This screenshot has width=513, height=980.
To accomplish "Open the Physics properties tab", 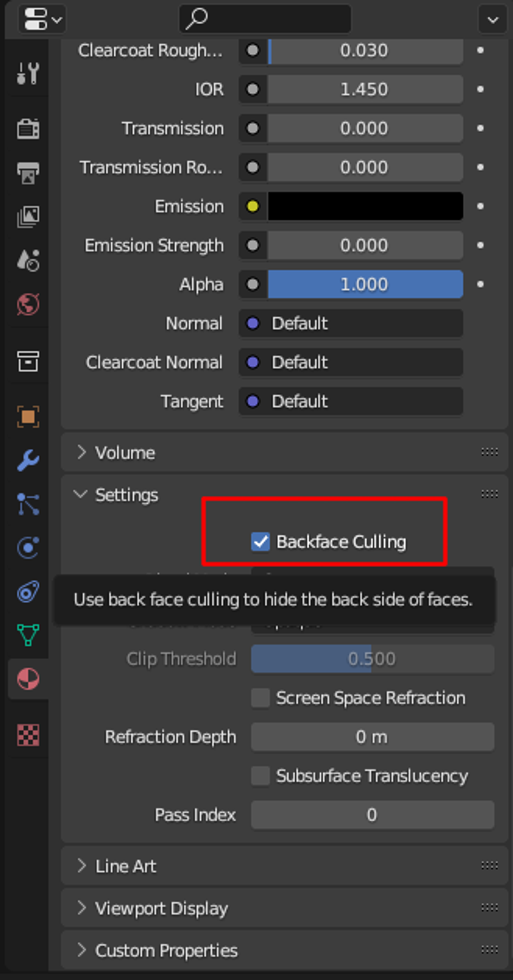I will 28,548.
